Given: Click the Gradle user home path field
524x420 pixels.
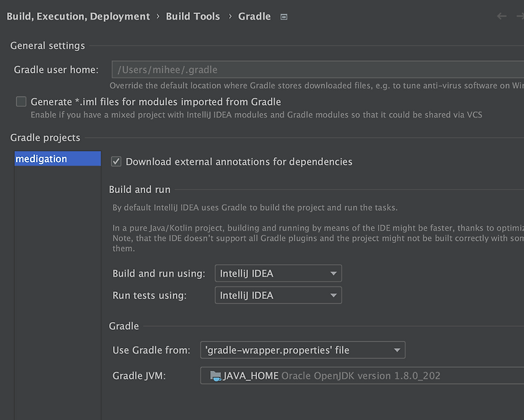Looking at the screenshot, I should coord(318,70).
